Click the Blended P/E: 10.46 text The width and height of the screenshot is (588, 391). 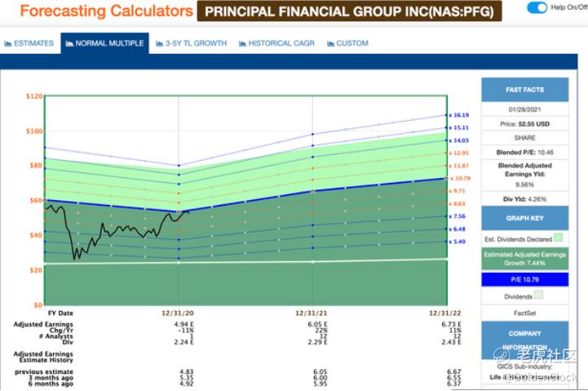524,153
